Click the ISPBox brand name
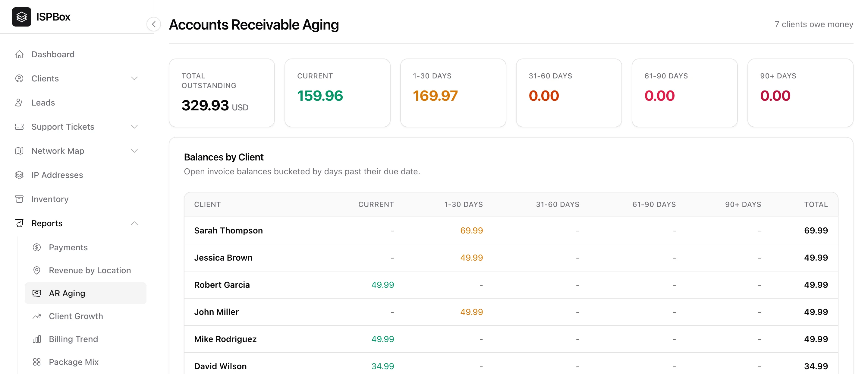Viewport: 868px width, 374px height. 53,17
